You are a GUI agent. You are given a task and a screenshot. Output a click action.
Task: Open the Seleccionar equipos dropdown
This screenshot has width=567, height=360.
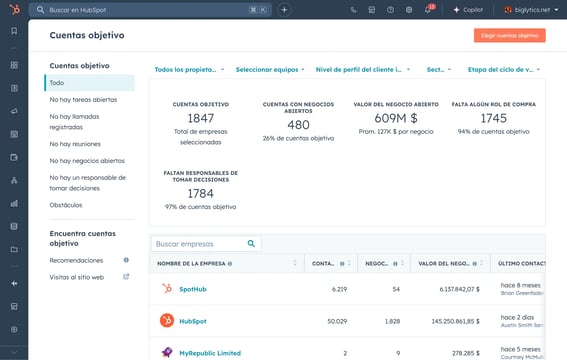pos(270,69)
